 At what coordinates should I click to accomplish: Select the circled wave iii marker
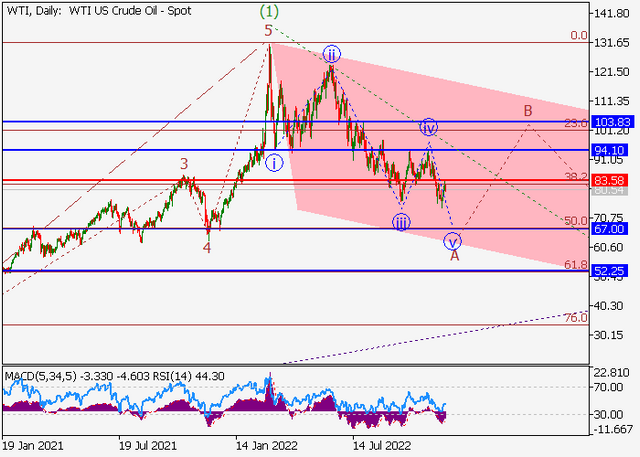(x=401, y=223)
